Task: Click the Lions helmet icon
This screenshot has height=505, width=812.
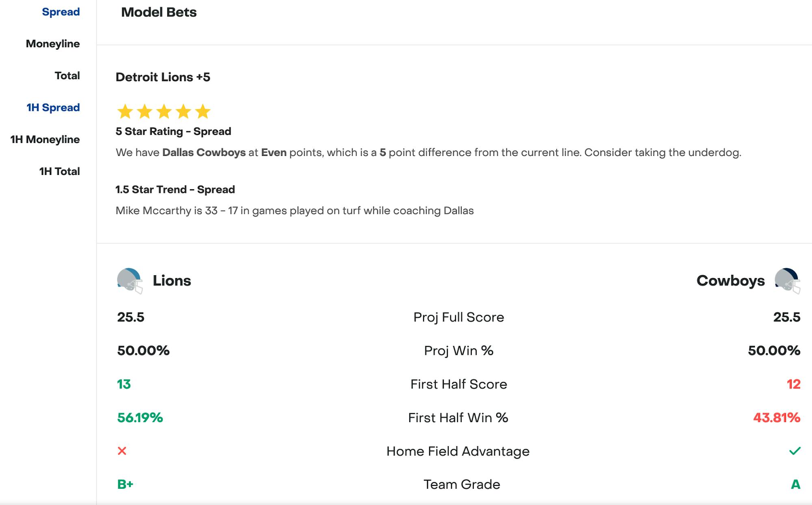Action: 130,281
